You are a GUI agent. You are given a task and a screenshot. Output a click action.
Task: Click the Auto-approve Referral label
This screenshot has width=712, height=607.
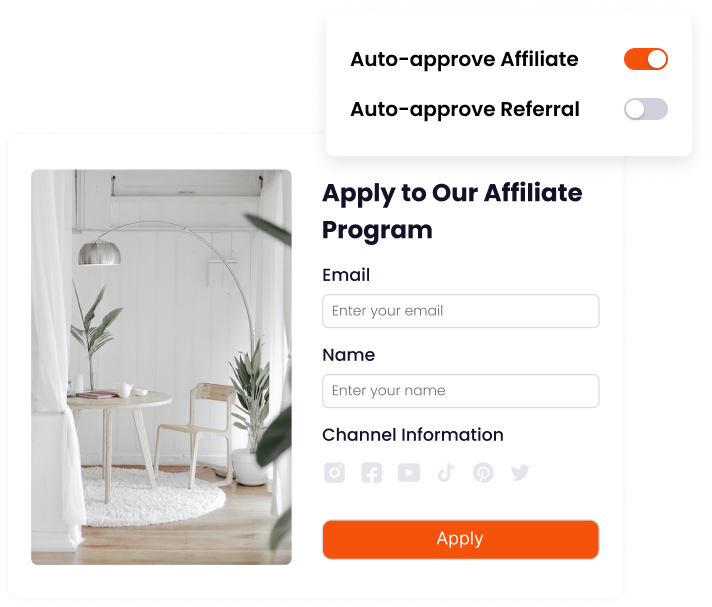point(465,109)
